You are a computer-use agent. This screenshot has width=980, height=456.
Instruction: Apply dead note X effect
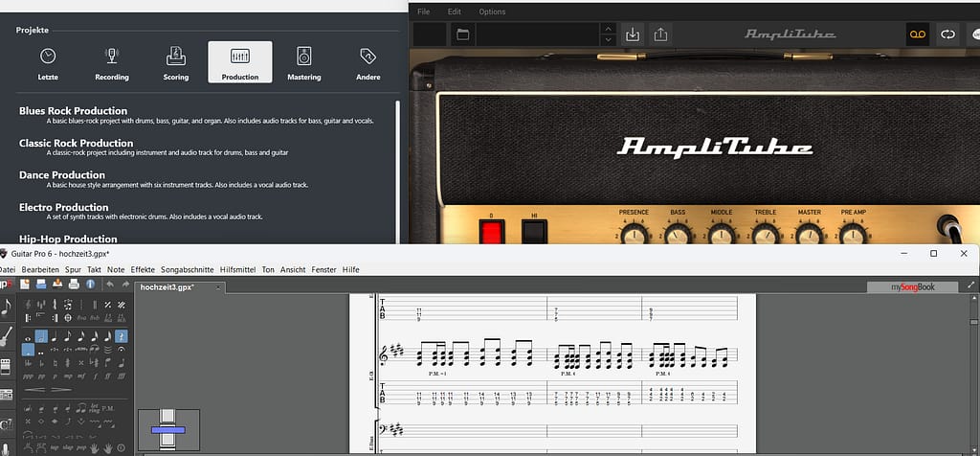[x=28, y=422]
